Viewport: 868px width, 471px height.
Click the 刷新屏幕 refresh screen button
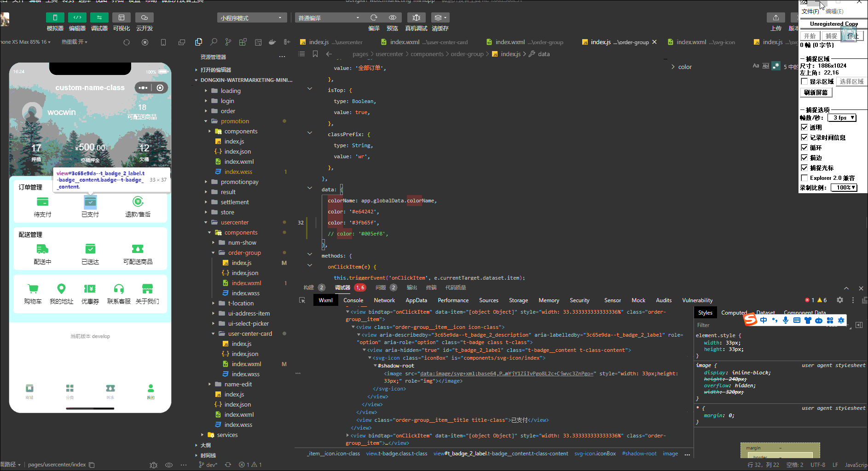click(816, 92)
